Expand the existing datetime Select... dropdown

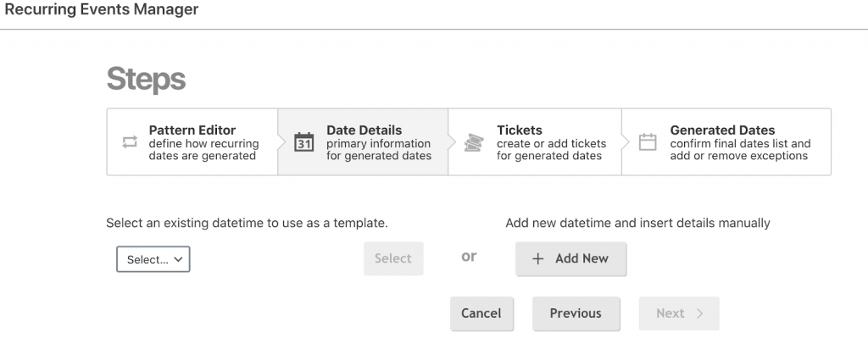tap(153, 260)
